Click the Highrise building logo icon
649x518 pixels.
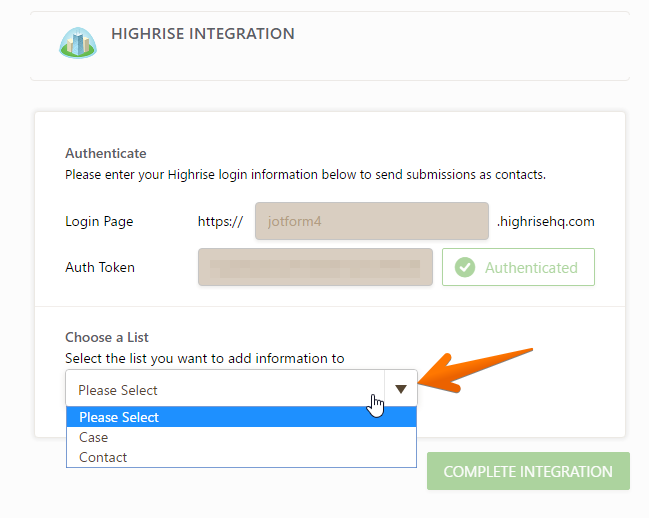(x=76, y=43)
